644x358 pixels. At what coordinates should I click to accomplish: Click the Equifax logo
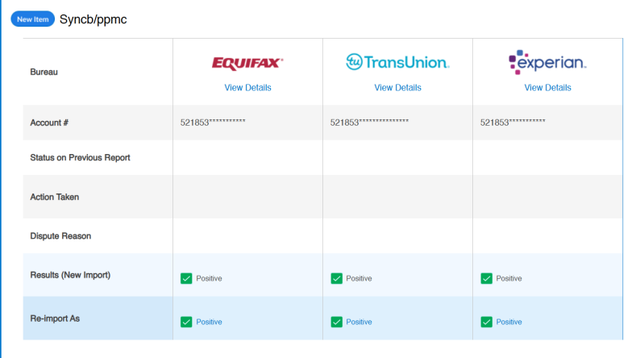247,64
